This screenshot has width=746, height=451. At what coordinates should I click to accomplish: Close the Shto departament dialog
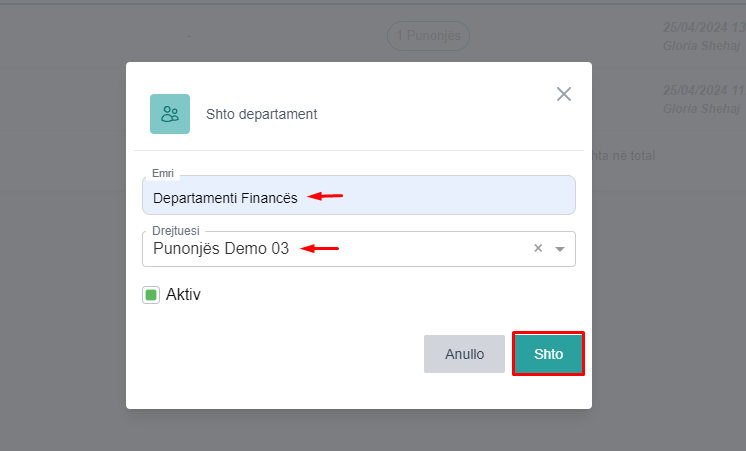[564, 94]
